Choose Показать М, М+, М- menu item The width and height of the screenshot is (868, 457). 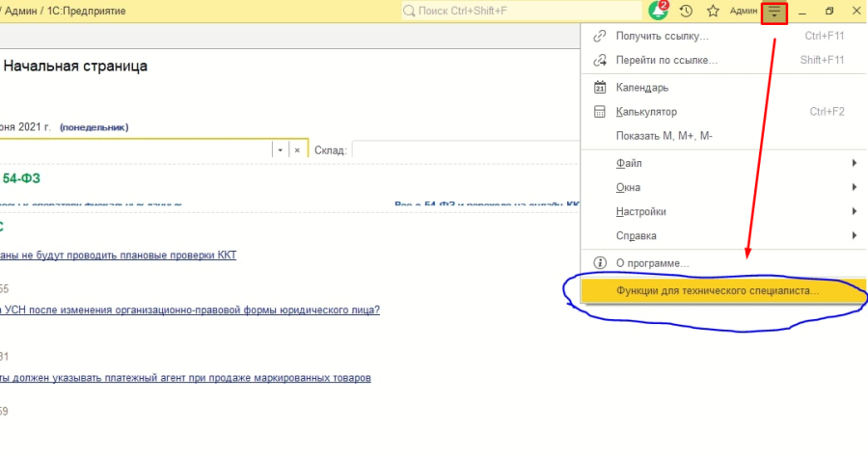coord(664,136)
